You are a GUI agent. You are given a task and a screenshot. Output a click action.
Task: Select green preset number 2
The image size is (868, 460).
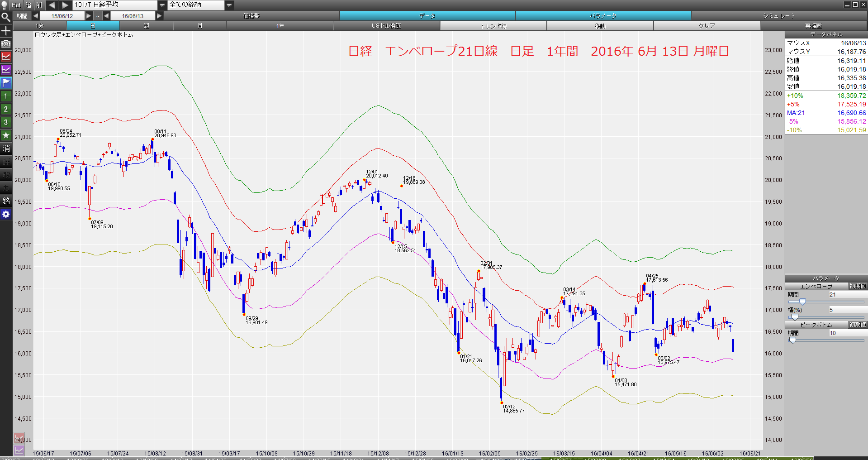tap(6, 109)
